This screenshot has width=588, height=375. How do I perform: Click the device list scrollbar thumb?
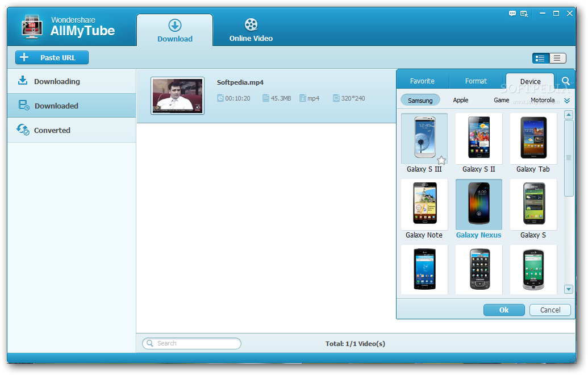pos(569,158)
